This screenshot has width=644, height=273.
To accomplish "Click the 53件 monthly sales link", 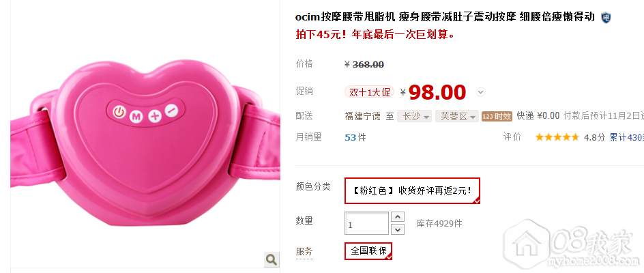I will (355, 137).
